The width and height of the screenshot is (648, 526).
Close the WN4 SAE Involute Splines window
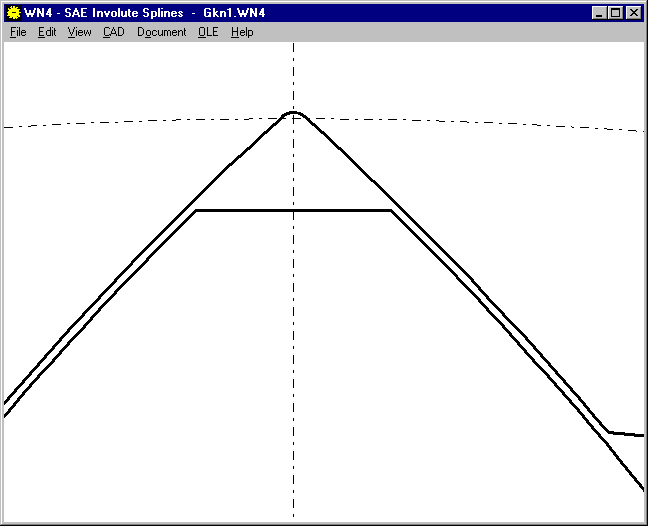pos(633,13)
